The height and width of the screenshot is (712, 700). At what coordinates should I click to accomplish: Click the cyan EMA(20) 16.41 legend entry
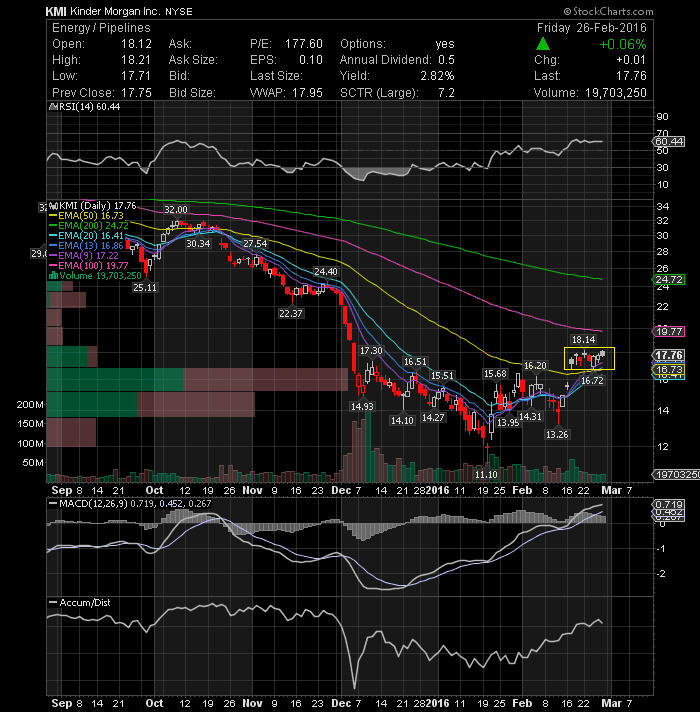[86, 236]
